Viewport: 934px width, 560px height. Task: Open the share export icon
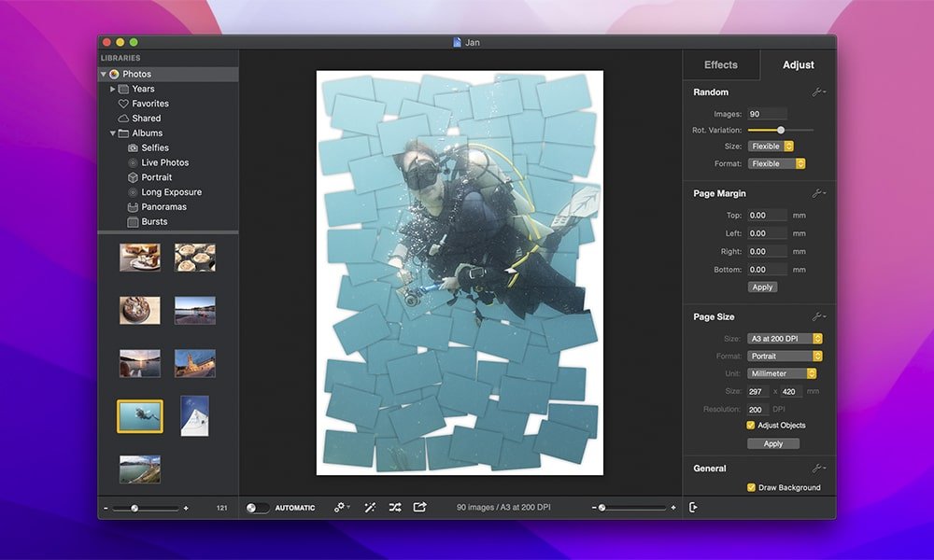419,507
